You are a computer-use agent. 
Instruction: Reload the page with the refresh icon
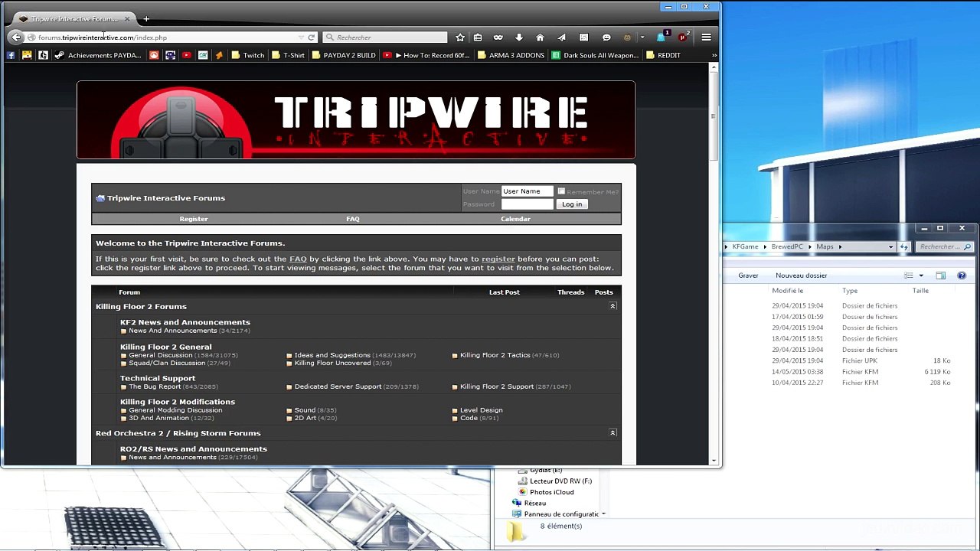click(311, 37)
